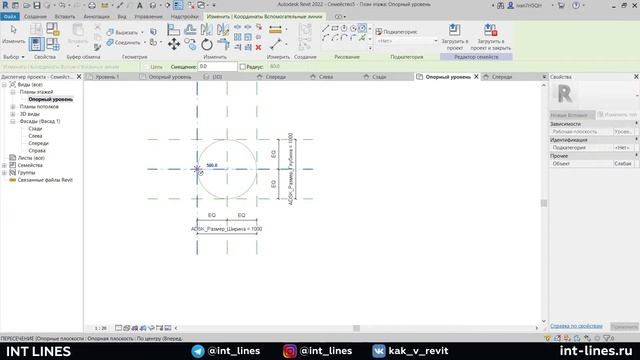Close the active Опорный уровень view tab
This screenshot has height=360, width=640.
click(x=476, y=77)
